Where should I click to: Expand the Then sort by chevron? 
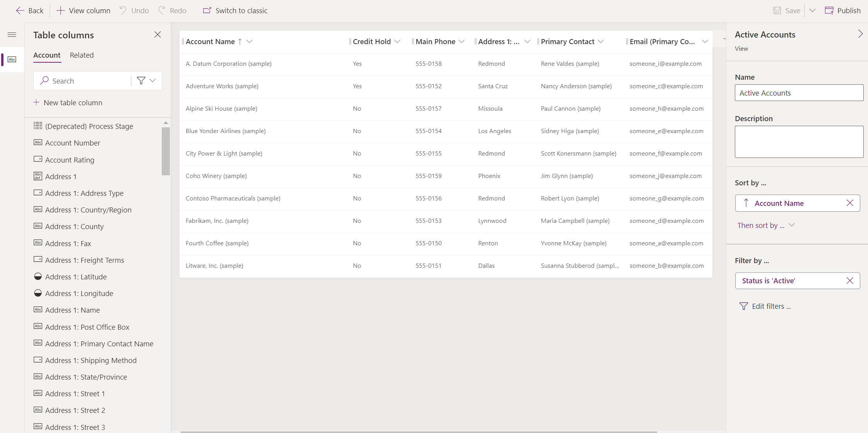pos(794,225)
